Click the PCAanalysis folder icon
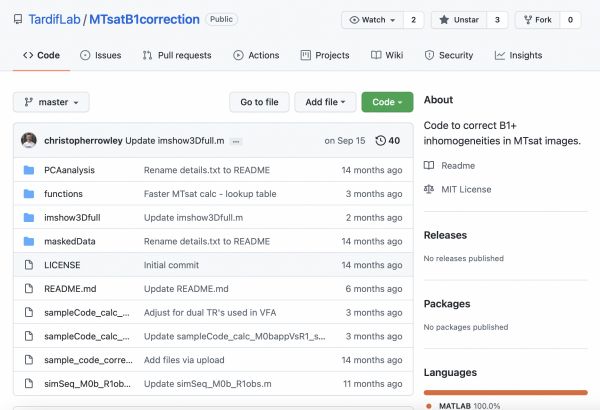The width and height of the screenshot is (600, 410). click(x=29, y=171)
